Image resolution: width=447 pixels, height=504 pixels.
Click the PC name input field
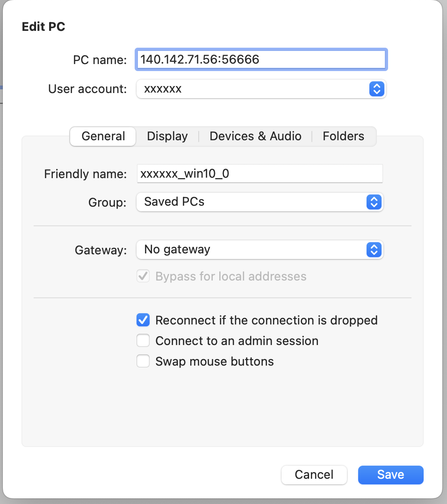[261, 59]
